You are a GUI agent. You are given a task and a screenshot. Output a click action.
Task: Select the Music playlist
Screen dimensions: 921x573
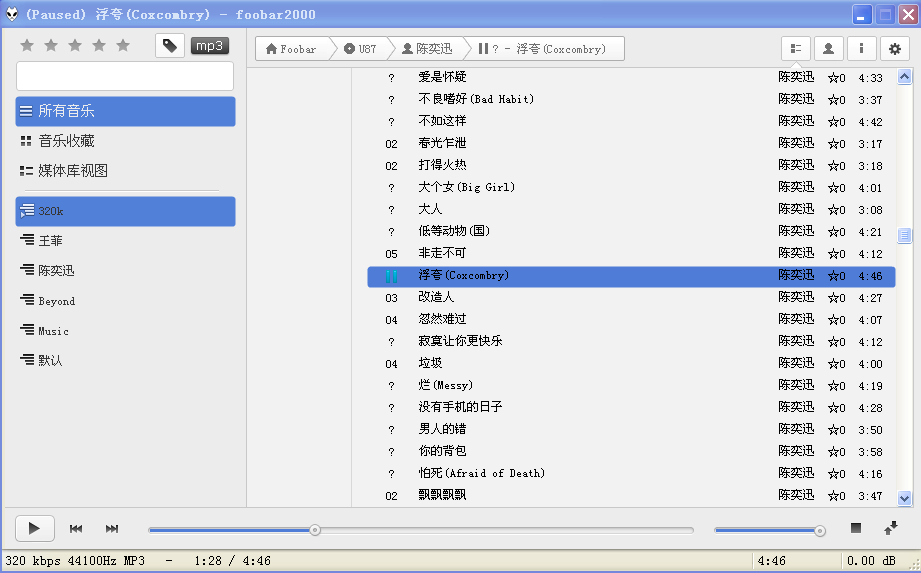click(x=125, y=331)
